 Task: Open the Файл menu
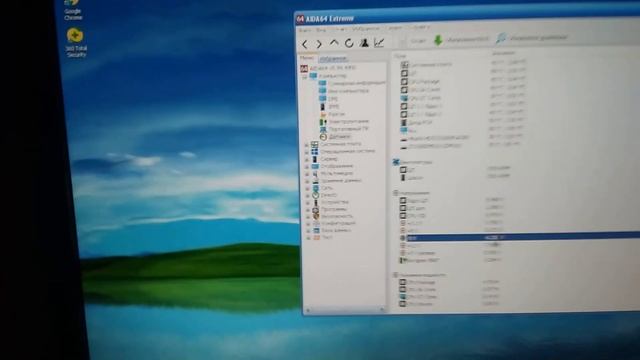click(x=305, y=30)
